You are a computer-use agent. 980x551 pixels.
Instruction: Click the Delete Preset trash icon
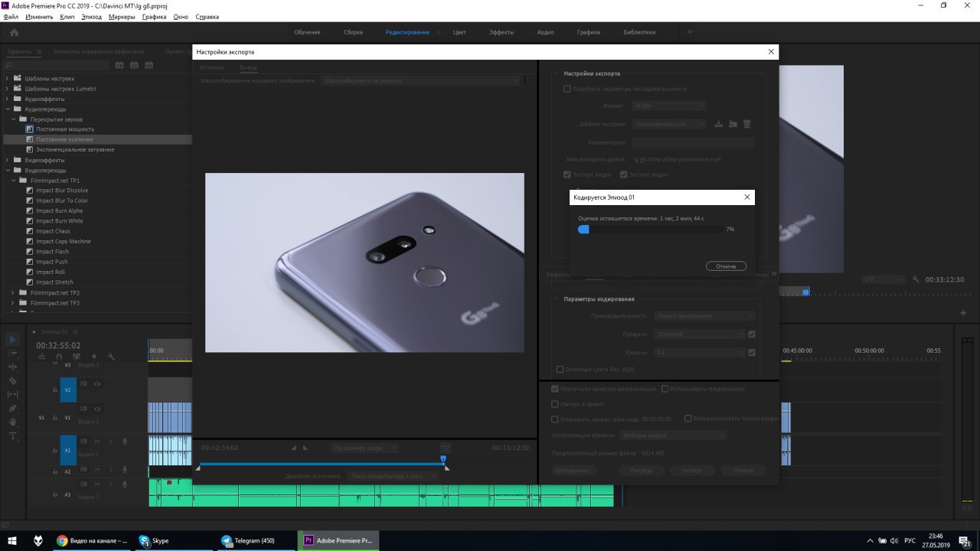pos(747,124)
